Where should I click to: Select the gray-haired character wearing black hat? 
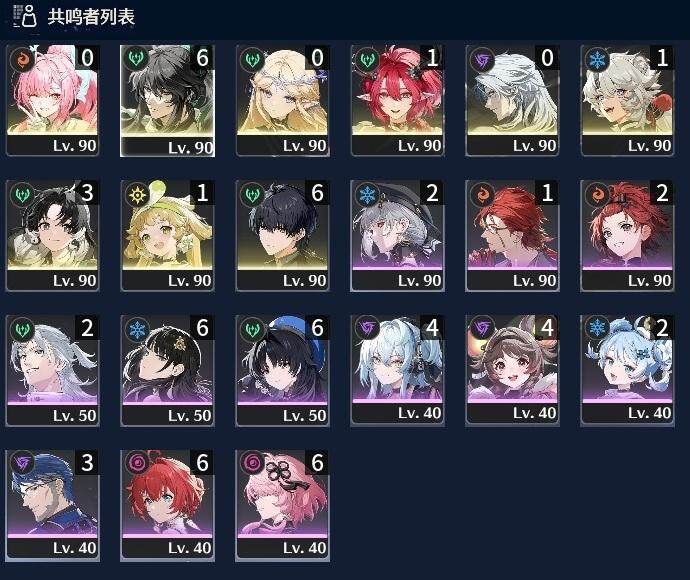tap(397, 235)
